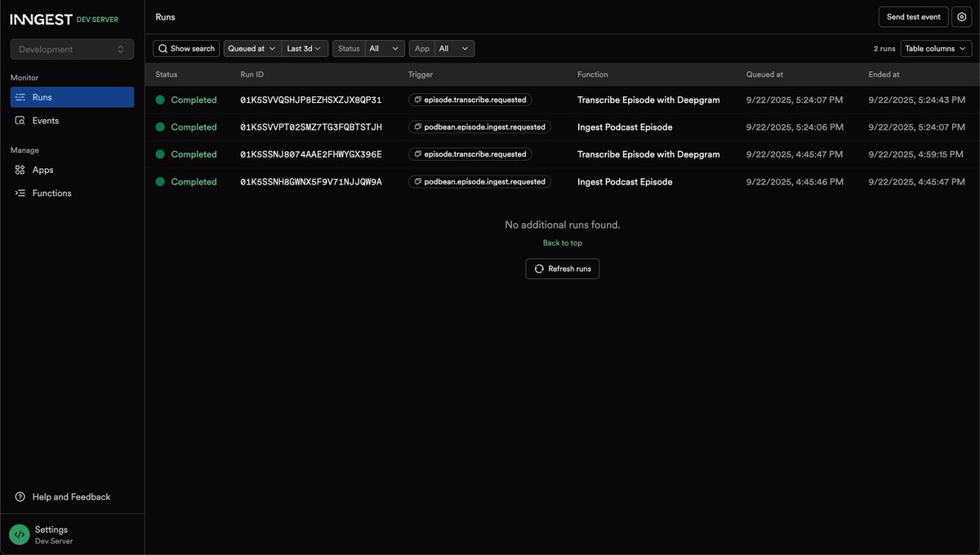This screenshot has width=980, height=555.
Task: Click the Ended at 4:59:15 PM cell
Action: [x=916, y=154]
